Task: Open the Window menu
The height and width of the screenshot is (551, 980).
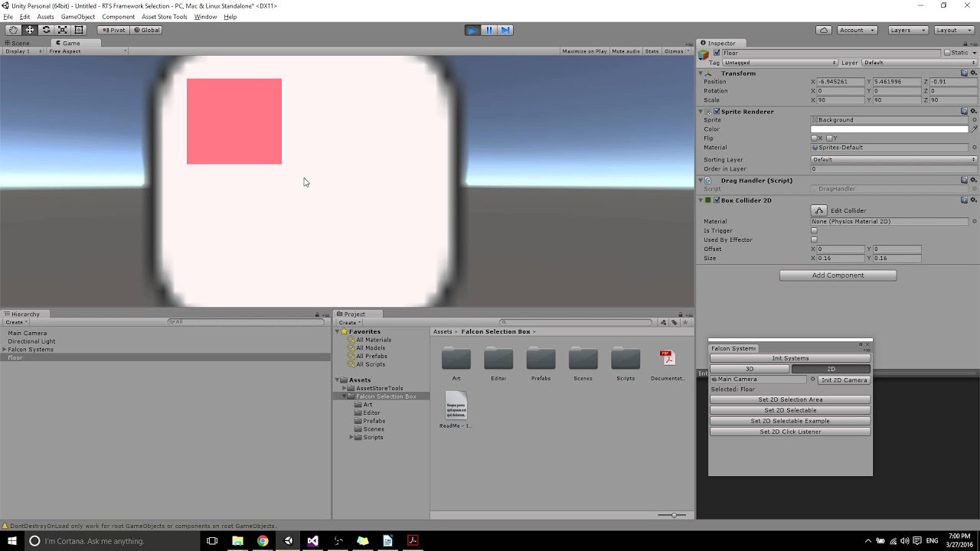Action: coord(205,17)
